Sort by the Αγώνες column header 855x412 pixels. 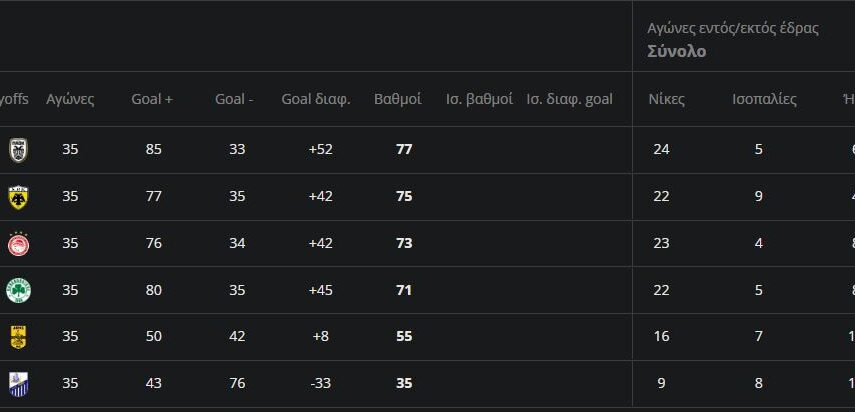pyautogui.click(x=70, y=99)
